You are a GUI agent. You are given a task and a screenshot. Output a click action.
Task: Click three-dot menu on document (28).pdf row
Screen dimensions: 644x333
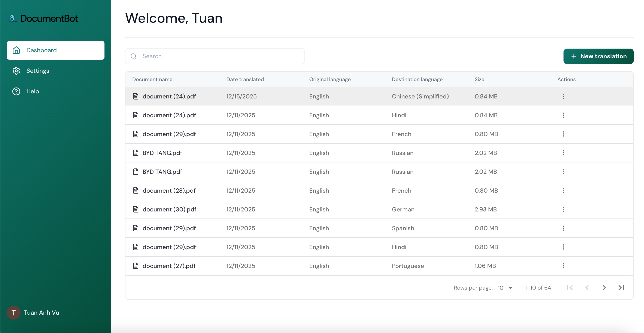click(563, 191)
